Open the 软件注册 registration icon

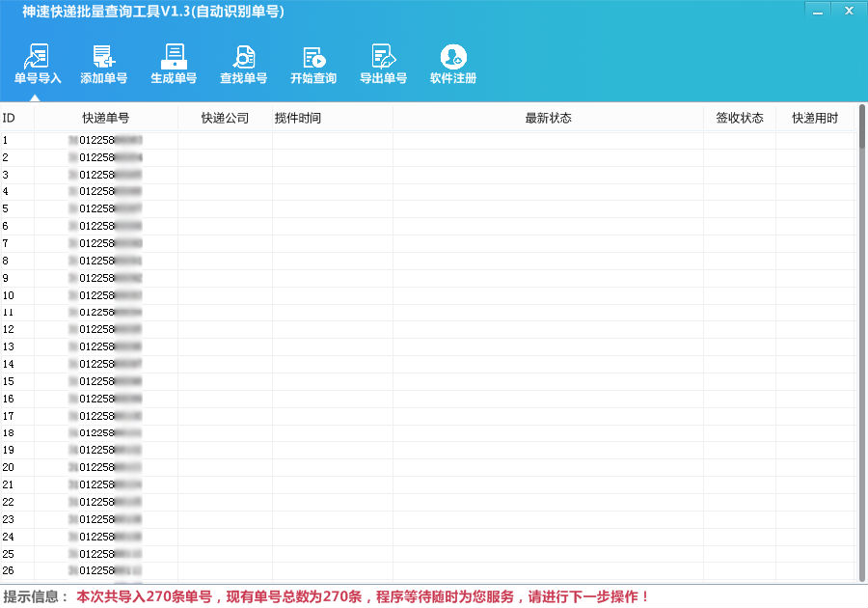coord(453,64)
